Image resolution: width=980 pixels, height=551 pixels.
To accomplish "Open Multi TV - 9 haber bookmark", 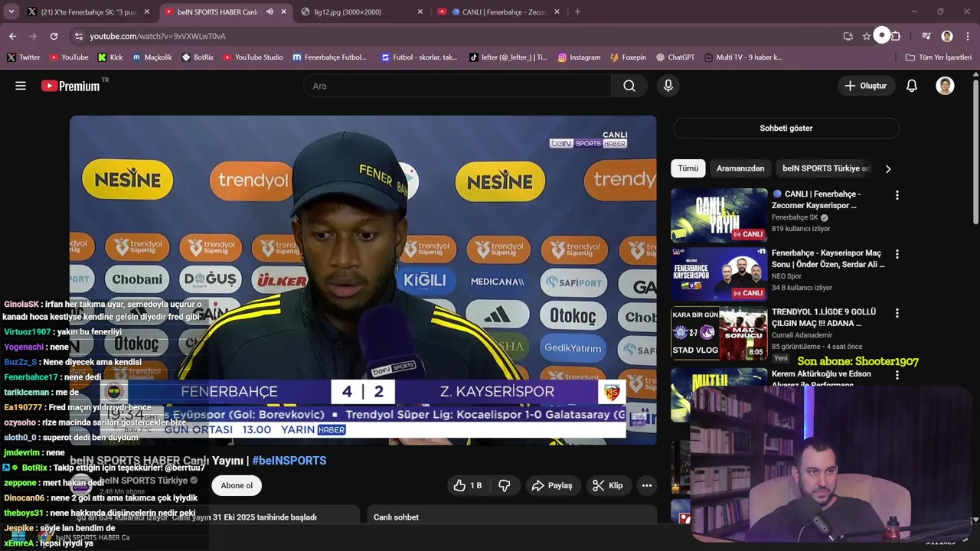I will [x=743, y=57].
